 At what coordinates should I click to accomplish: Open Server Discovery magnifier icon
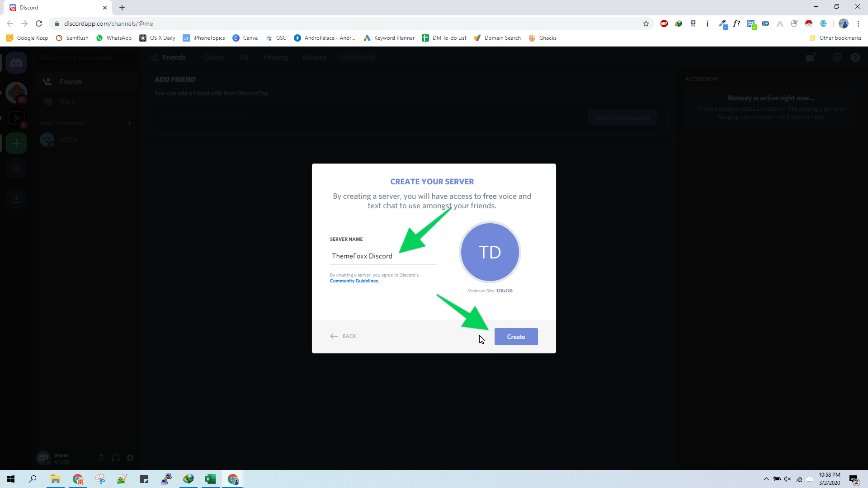tap(16, 169)
